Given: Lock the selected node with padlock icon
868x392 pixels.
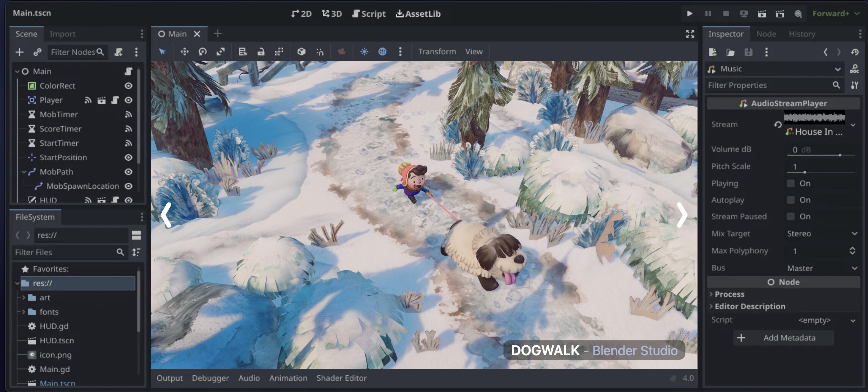Looking at the screenshot, I should click(261, 52).
